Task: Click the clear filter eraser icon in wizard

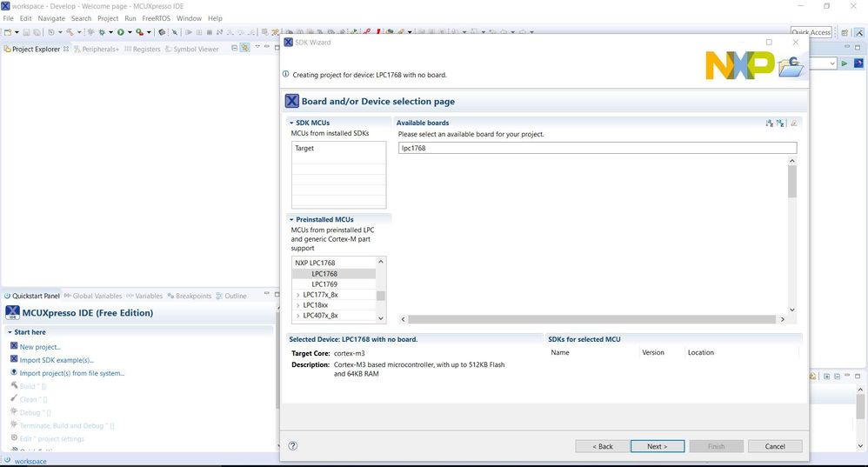Action: coord(794,123)
